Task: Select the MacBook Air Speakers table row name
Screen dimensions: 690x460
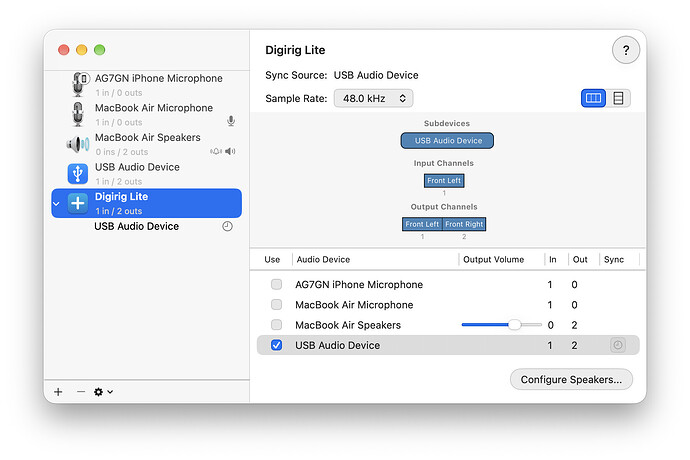Action: click(x=348, y=325)
